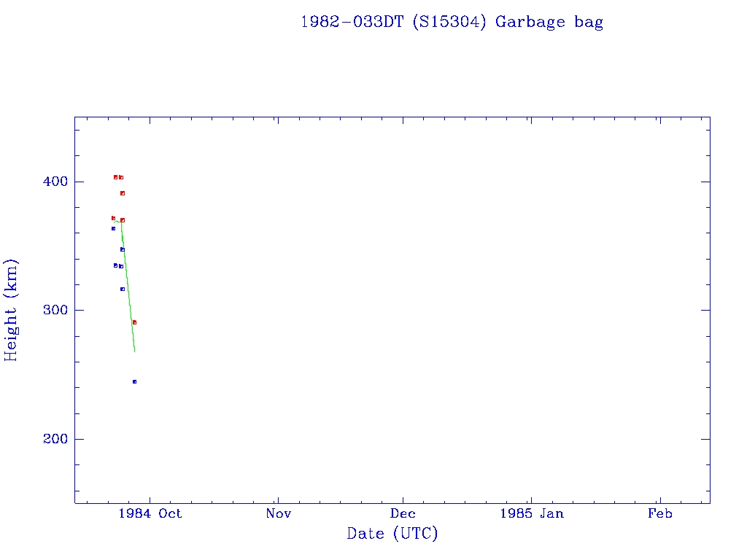Click the red data point near 391 km
747x560 pixels.
pos(123,193)
